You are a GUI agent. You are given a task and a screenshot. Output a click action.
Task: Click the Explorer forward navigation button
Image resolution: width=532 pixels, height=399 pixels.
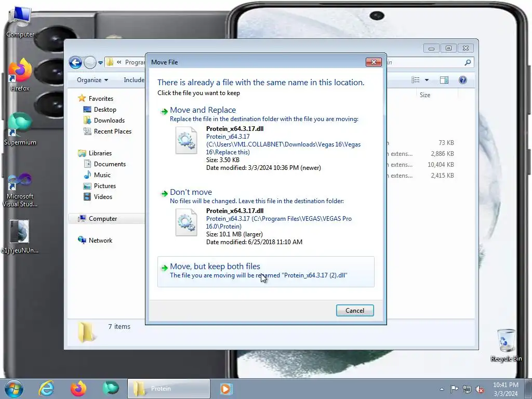(90, 62)
